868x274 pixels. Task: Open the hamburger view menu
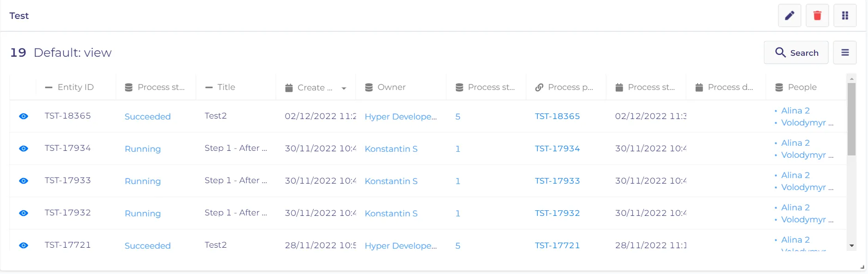pos(845,53)
